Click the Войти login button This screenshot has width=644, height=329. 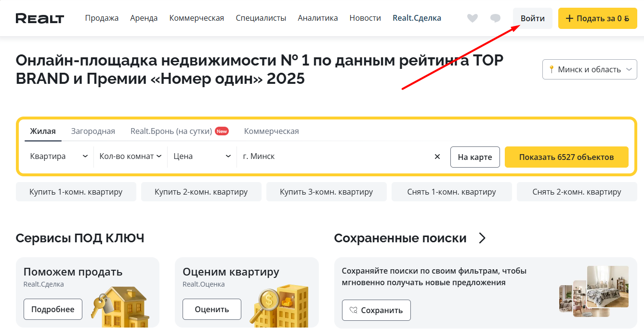coord(533,18)
